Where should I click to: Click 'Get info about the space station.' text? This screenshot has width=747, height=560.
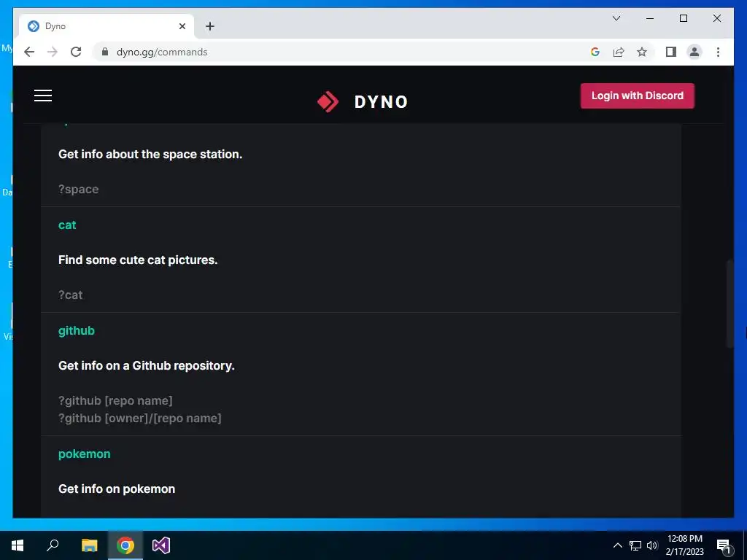click(x=150, y=155)
